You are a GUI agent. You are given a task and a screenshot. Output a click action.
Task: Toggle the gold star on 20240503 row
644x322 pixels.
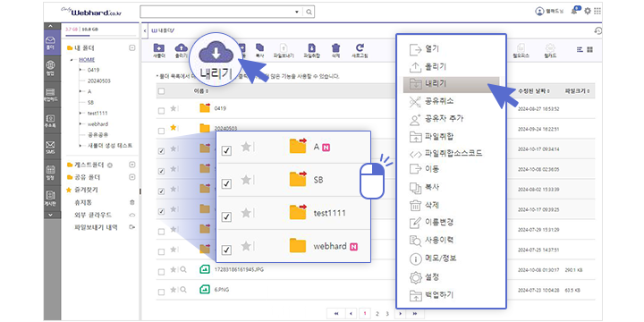pyautogui.click(x=174, y=128)
